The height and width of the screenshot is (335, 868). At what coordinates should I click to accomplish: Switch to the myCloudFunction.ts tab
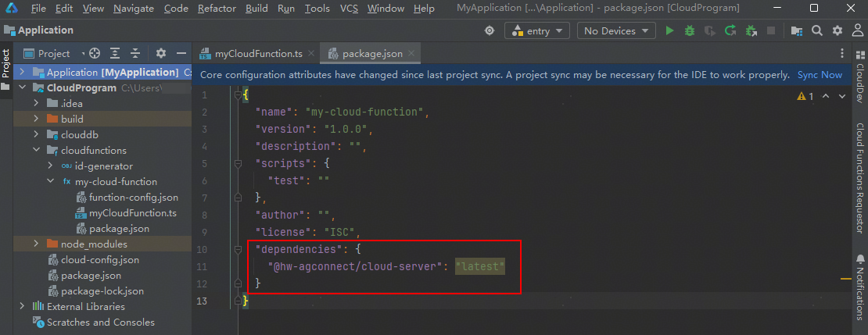click(x=258, y=54)
